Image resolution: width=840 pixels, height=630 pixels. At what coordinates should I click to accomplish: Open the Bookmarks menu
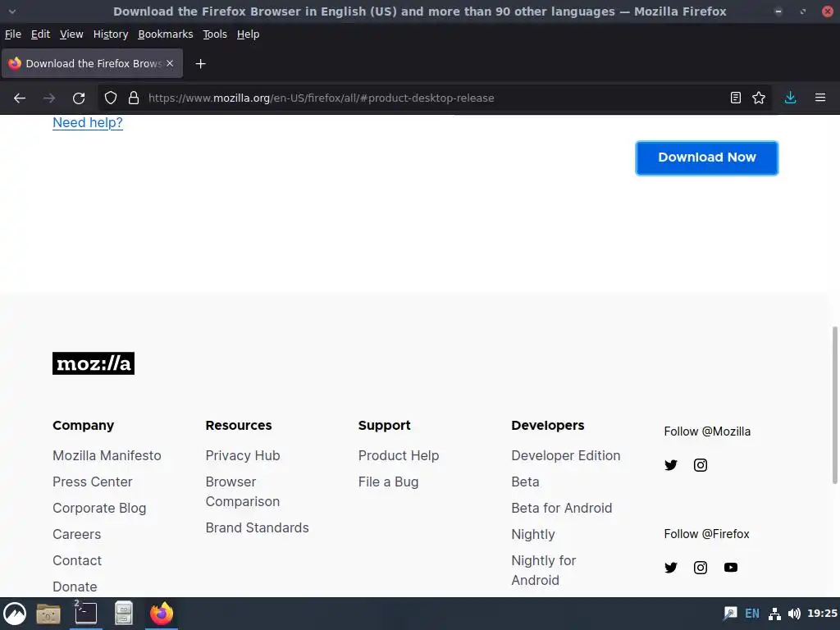point(165,34)
